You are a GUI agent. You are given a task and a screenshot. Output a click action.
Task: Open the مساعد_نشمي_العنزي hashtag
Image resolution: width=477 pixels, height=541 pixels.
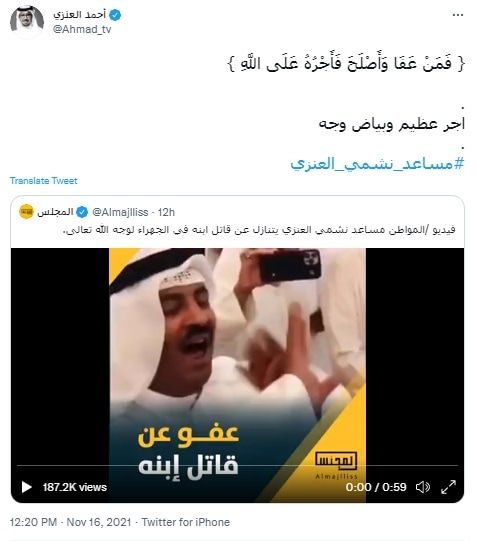point(377,163)
